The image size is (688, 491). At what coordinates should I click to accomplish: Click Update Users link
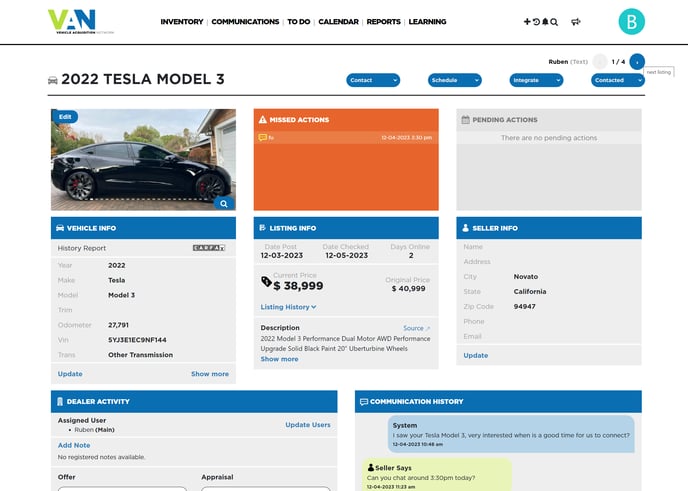click(307, 425)
